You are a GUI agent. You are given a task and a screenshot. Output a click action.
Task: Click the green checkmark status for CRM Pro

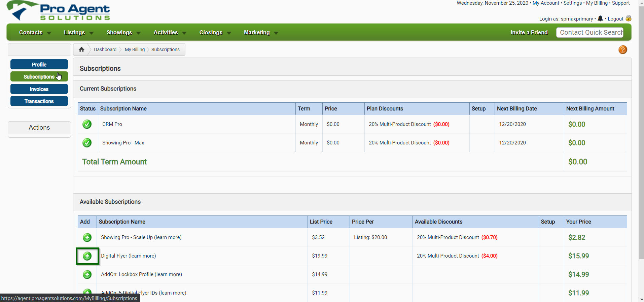point(87,124)
